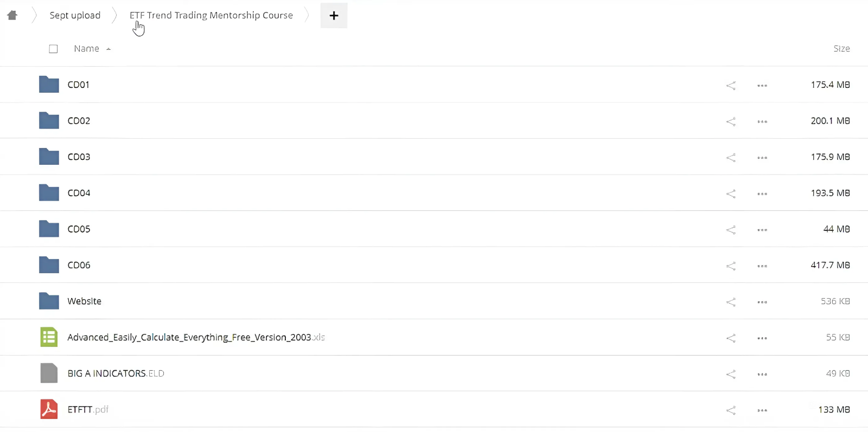Click the 536 KB size value
The width and height of the screenshot is (868, 432).
pos(835,301)
